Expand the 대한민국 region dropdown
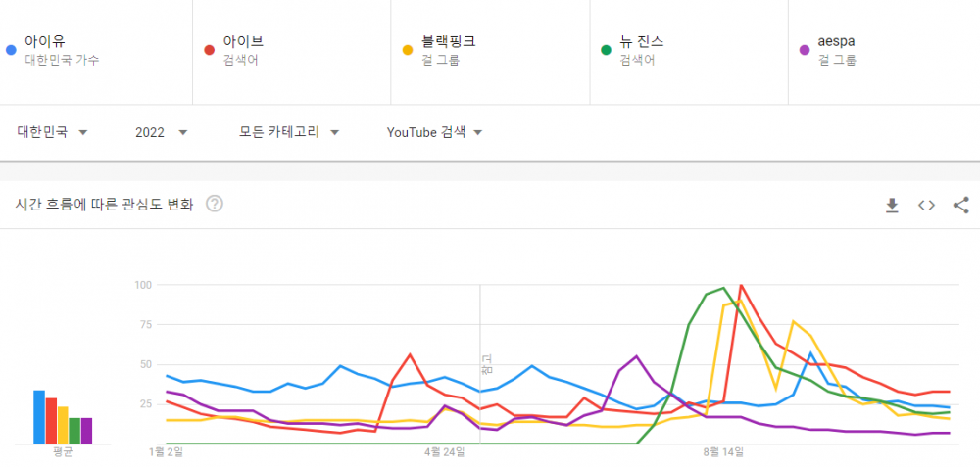 click(52, 132)
